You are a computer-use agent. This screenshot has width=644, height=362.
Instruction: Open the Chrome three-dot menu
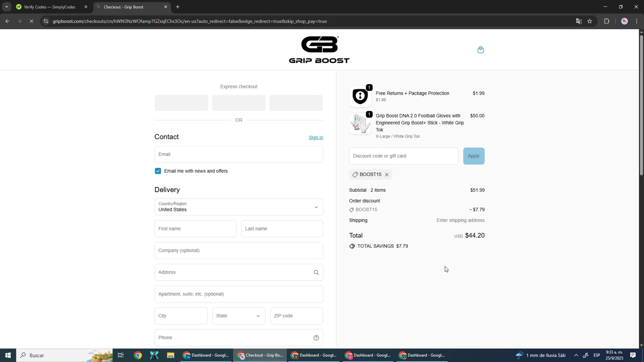[x=637, y=21]
